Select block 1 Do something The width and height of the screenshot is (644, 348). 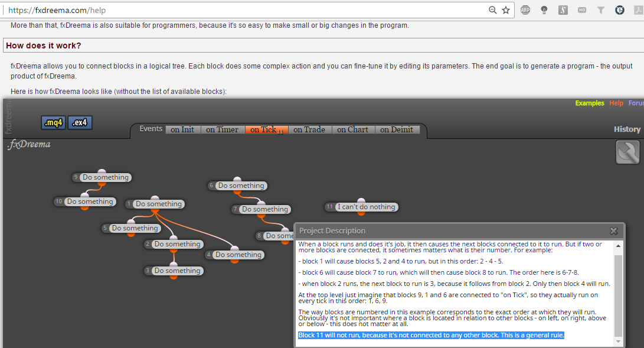[x=155, y=204]
